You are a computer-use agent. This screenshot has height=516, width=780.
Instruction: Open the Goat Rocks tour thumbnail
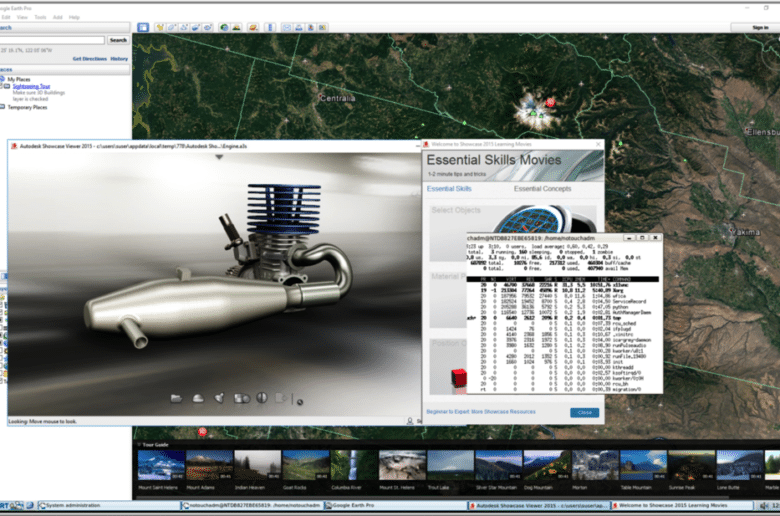click(305, 465)
